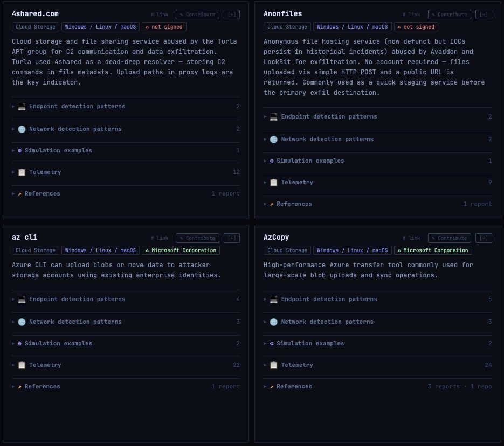This screenshot has width=504, height=446.
Task: Click Cloud Storage tag on AzCopy card
Action: tap(287, 250)
